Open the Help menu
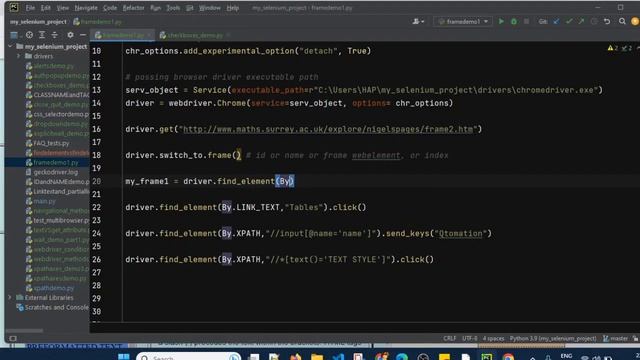640x360 pixels. point(233,8)
